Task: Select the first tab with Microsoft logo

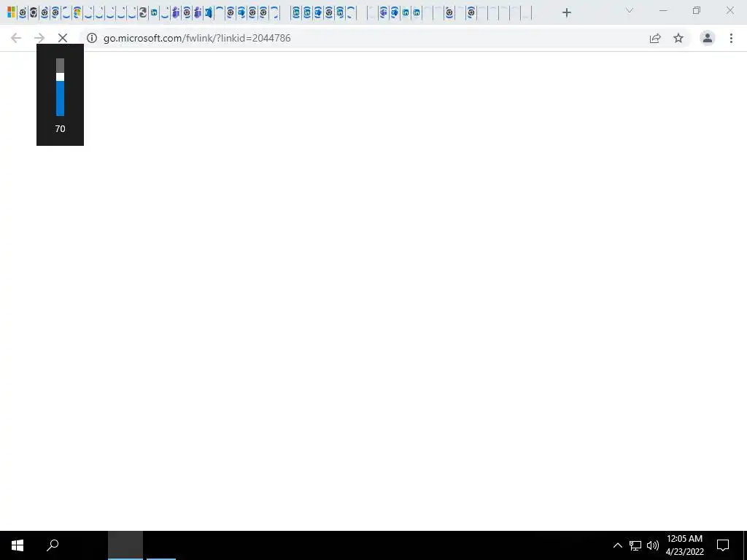Action: tap(12, 12)
